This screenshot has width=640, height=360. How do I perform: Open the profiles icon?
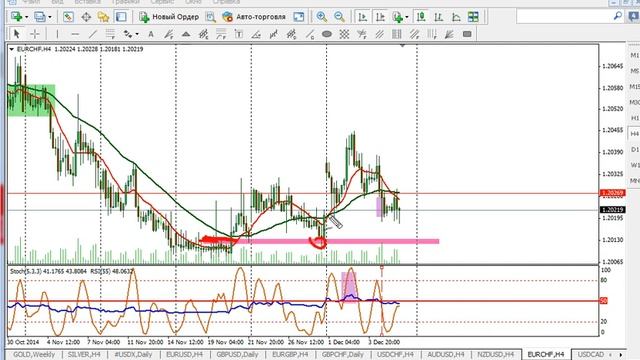[x=40, y=17]
